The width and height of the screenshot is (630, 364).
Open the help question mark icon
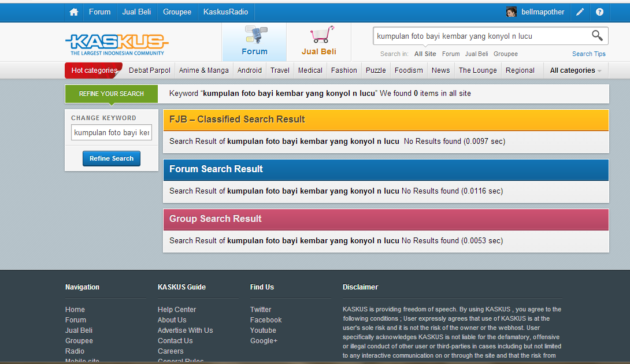click(599, 12)
